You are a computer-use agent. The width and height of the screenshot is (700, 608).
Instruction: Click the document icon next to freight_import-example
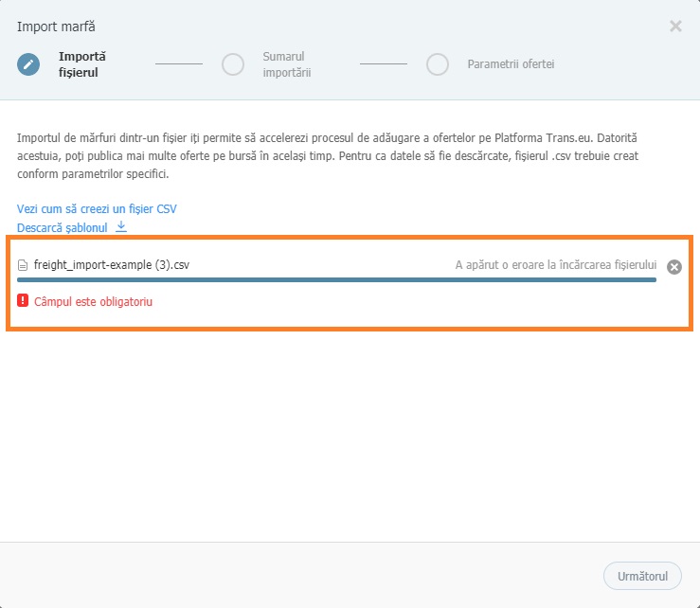click(23, 265)
